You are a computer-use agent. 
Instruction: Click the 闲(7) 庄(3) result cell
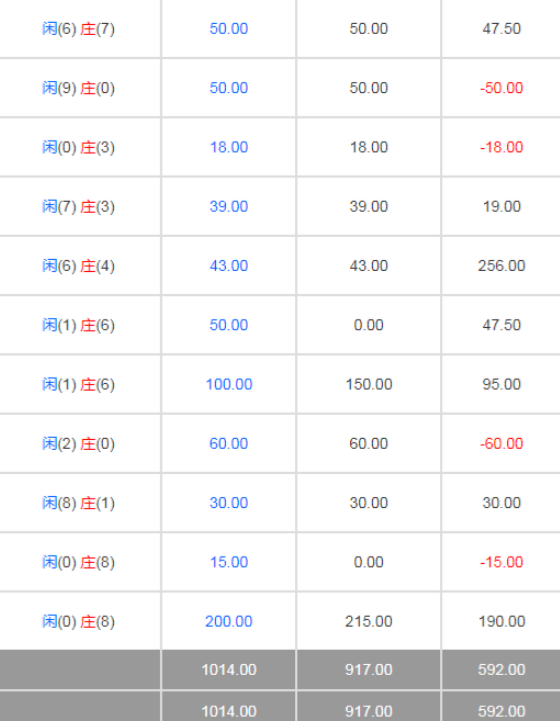pyautogui.click(x=78, y=206)
